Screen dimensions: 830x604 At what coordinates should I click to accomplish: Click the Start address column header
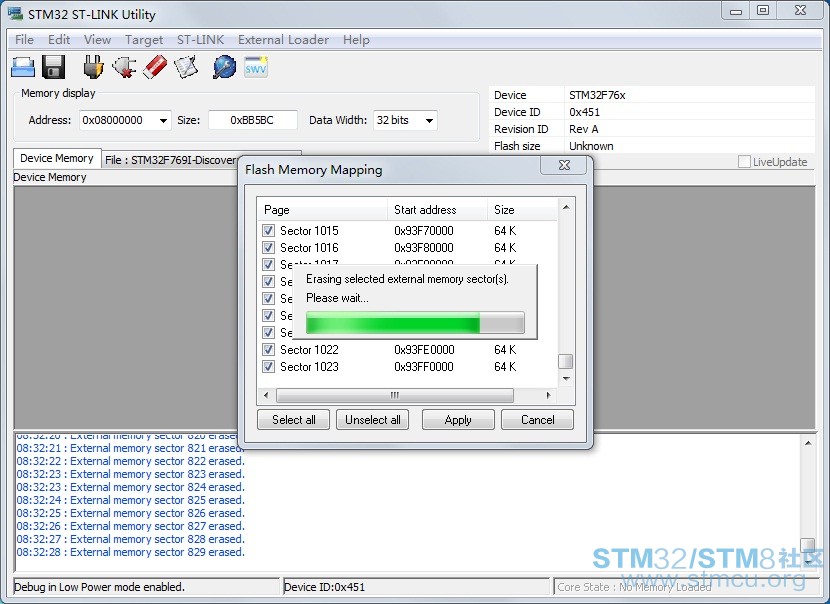[437, 210]
